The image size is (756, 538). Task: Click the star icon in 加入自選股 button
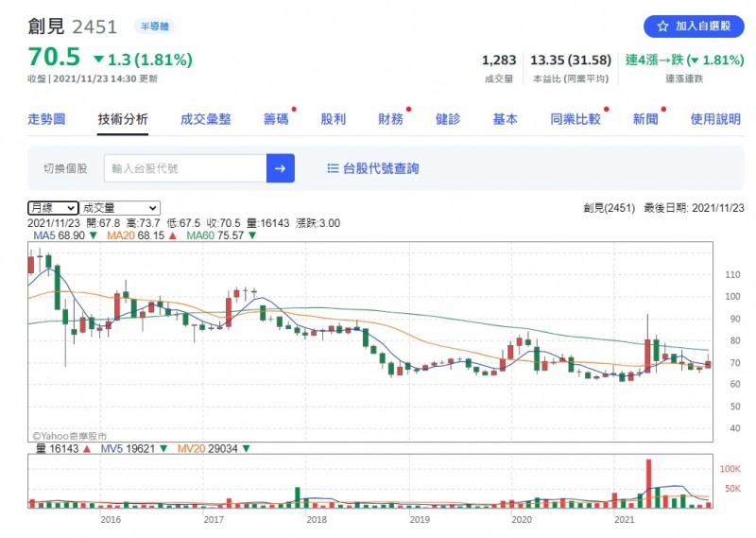click(662, 26)
